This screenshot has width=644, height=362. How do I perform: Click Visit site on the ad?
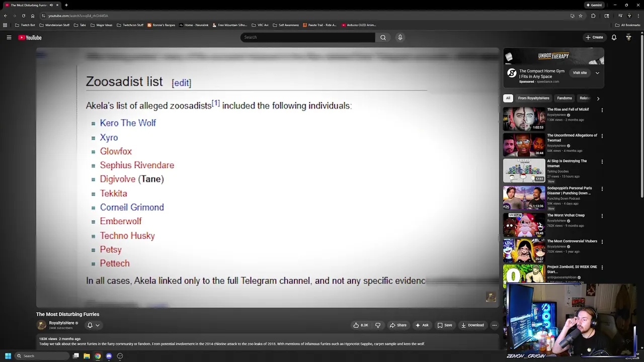[580, 73]
